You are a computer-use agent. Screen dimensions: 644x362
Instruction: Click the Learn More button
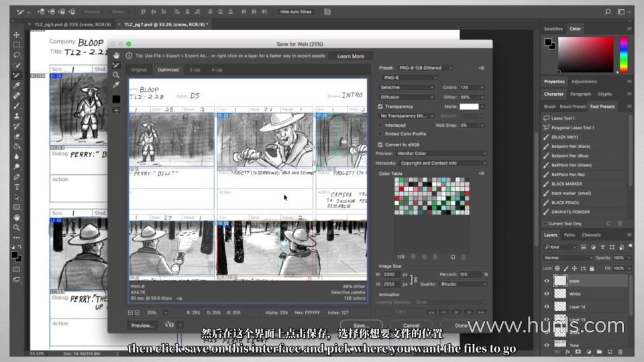pyautogui.click(x=350, y=56)
